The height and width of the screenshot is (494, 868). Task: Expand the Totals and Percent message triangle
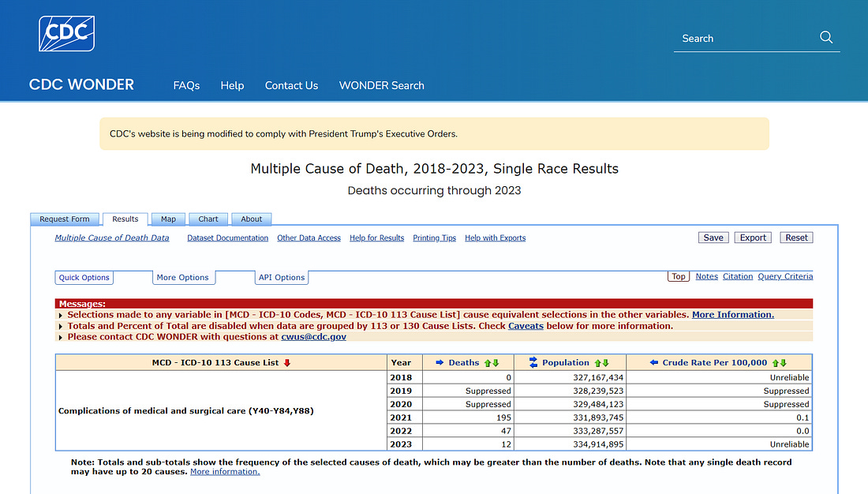62,326
